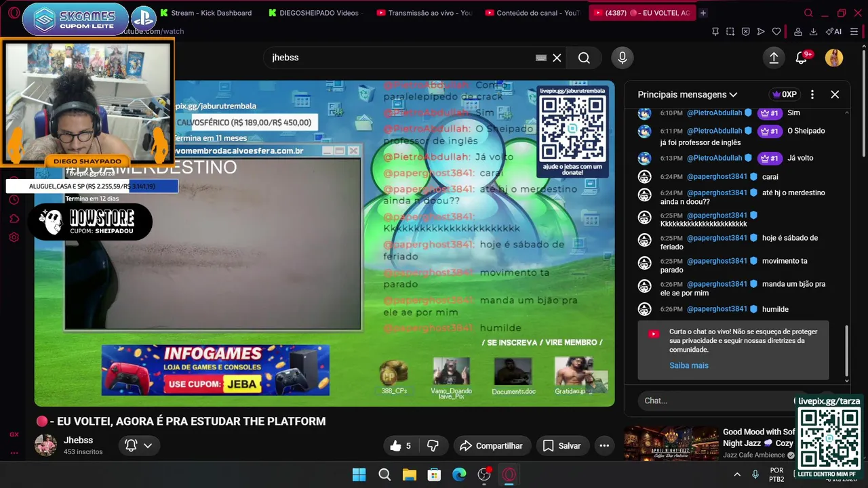Click the video player area
Image resolution: width=868 pixels, height=488 pixels.
pyautogui.click(x=325, y=243)
